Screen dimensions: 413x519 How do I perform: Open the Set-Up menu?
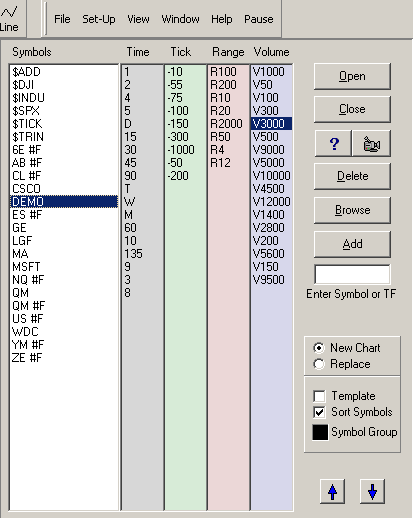[x=99, y=19]
